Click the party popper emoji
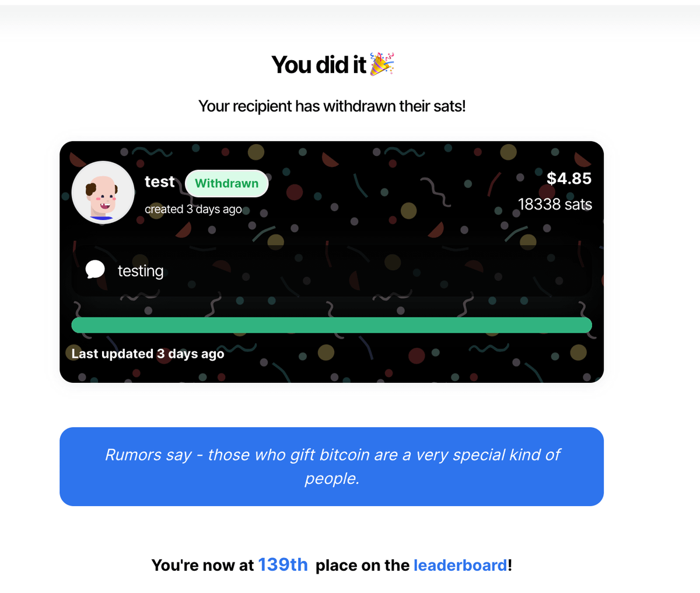The width and height of the screenshot is (700, 593). click(382, 64)
